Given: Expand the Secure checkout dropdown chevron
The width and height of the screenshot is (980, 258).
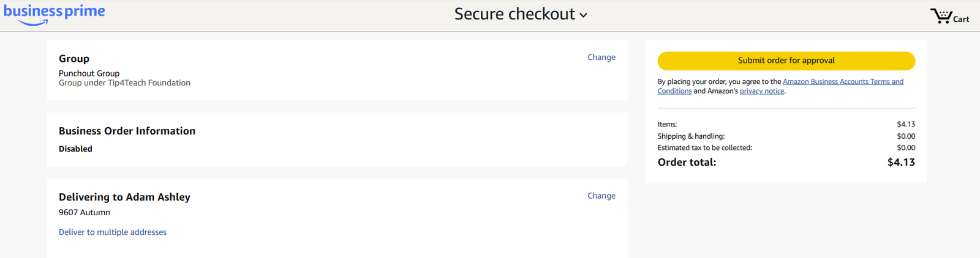Looking at the screenshot, I should pyautogui.click(x=583, y=15).
